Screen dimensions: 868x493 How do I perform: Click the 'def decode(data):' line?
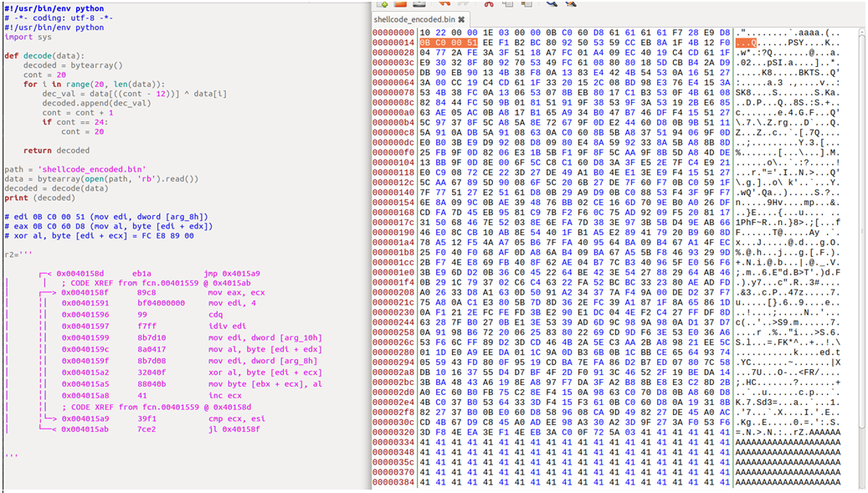point(44,56)
